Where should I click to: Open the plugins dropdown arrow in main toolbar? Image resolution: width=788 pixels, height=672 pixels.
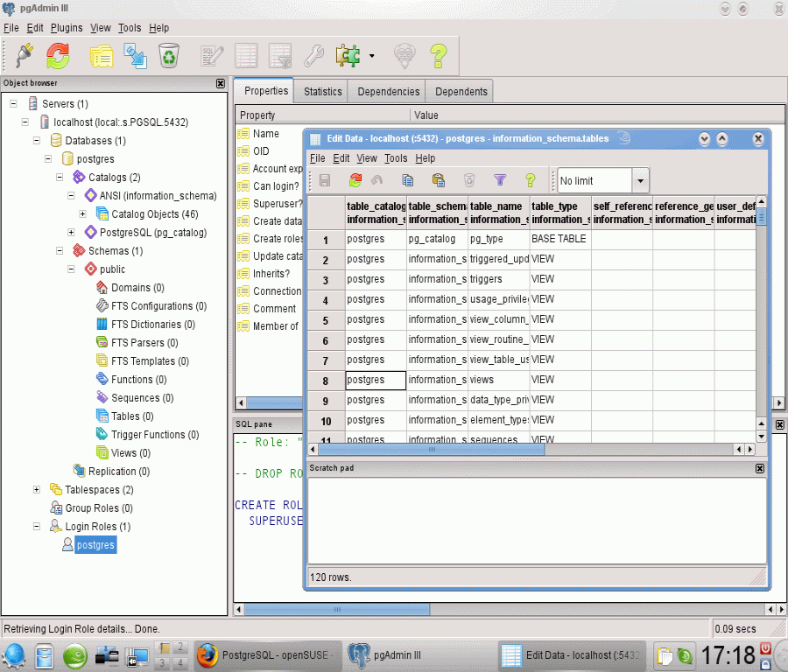(371, 56)
